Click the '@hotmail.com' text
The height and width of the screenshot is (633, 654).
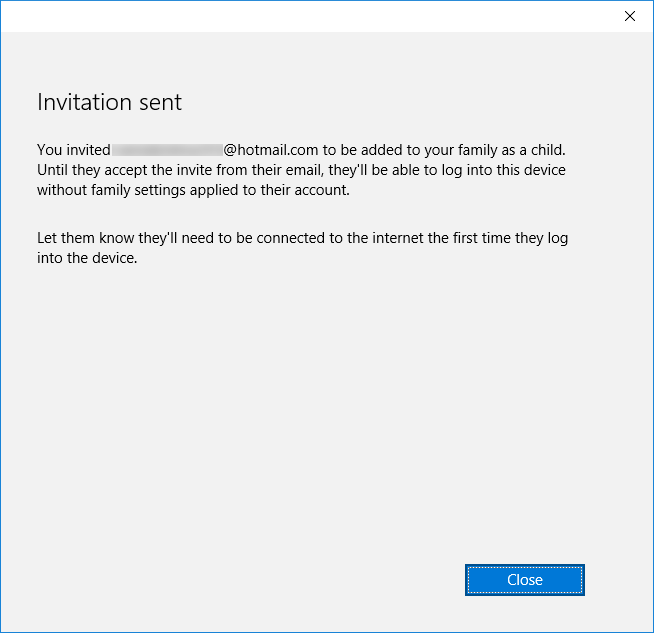[270, 150]
